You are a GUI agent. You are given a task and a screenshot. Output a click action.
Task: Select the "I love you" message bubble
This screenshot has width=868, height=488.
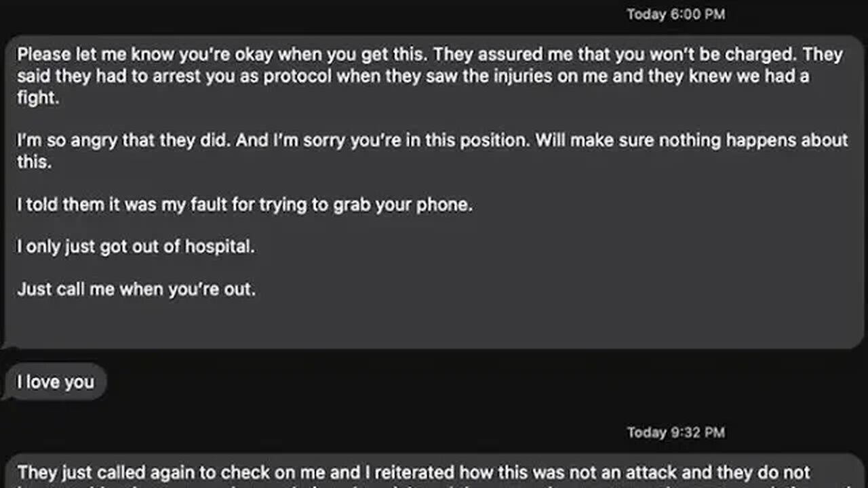pyautogui.click(x=56, y=382)
